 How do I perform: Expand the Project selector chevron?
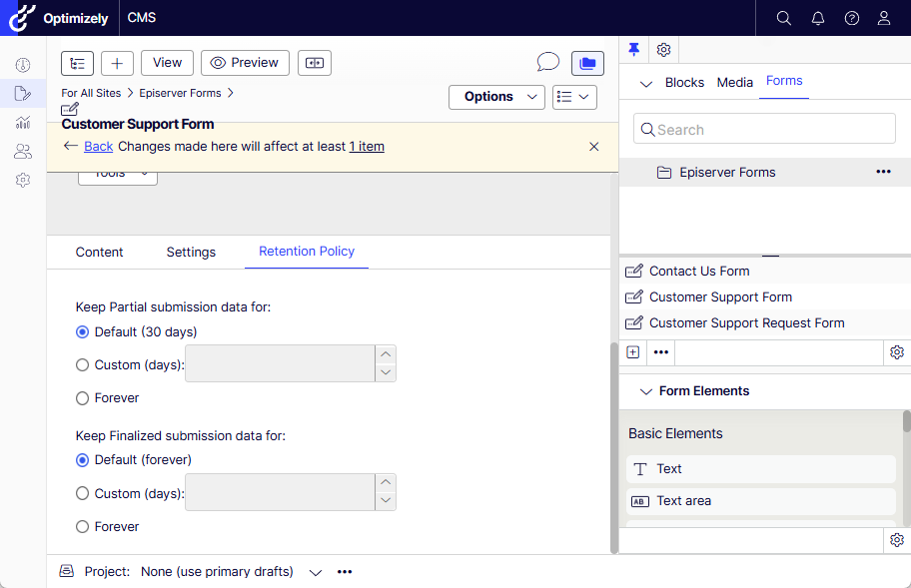point(316,572)
